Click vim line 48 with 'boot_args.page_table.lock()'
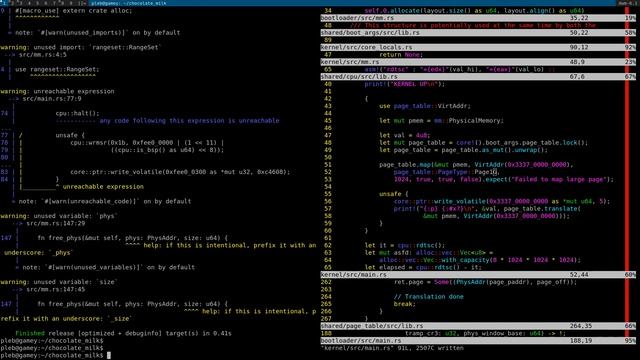The height and width of the screenshot is (360, 640). click(483, 143)
